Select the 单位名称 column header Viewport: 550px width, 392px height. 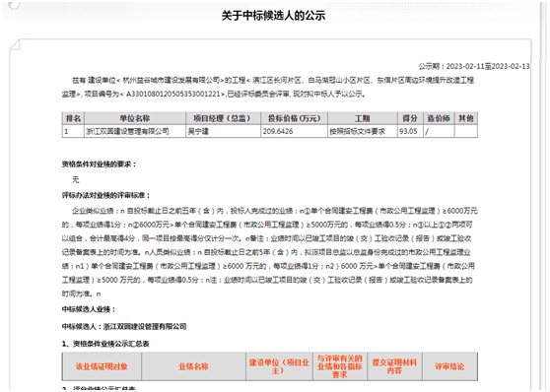point(135,118)
